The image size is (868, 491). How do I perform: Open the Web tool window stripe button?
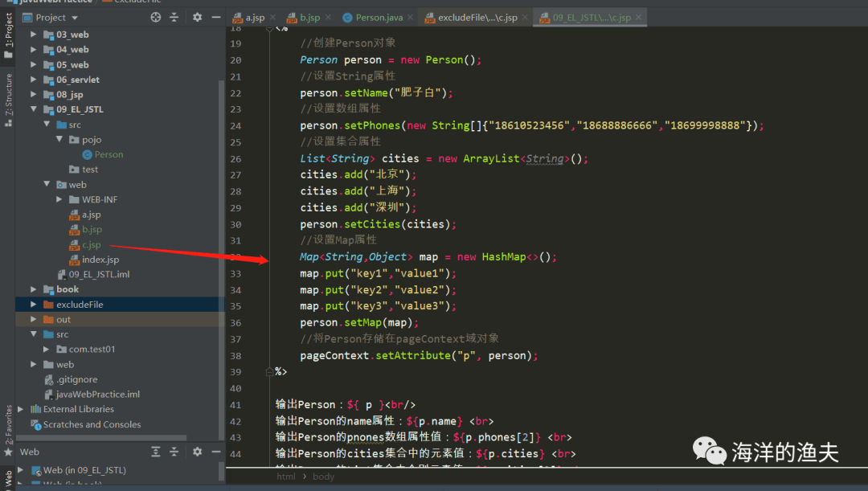pos(8,478)
